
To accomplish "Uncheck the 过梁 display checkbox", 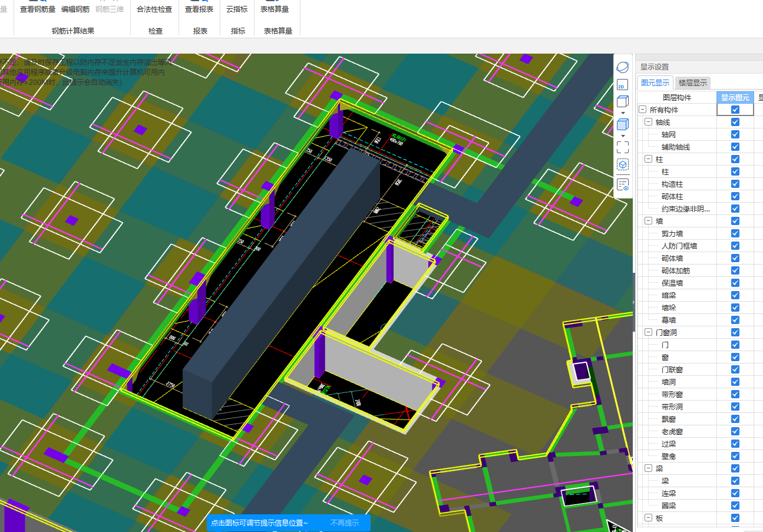I will coord(735,444).
